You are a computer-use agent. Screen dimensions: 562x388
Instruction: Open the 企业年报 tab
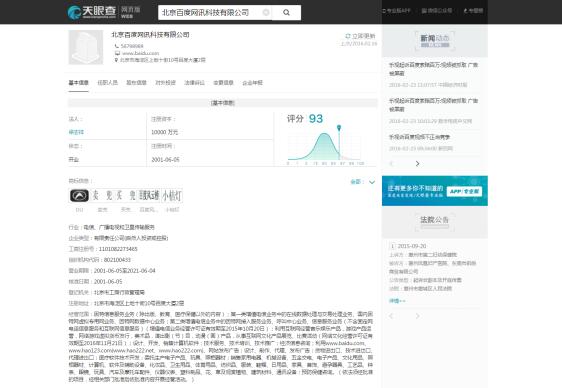(252, 83)
